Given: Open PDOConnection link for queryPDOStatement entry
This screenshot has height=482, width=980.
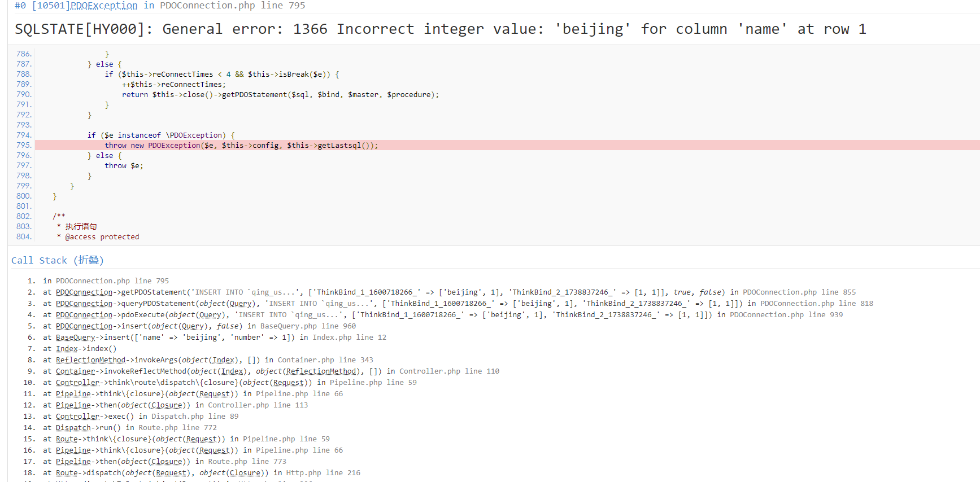Looking at the screenshot, I should 84,304.
